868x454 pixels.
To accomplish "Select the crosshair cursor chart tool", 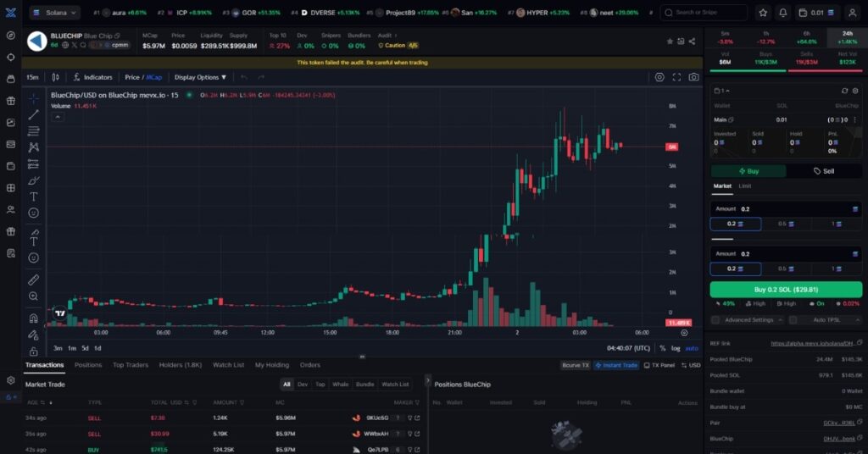I will pos(34,98).
